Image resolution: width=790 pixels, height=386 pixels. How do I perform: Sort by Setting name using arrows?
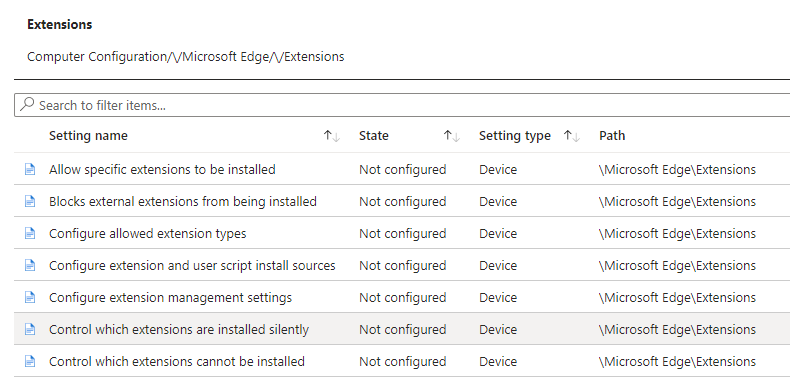tap(332, 136)
